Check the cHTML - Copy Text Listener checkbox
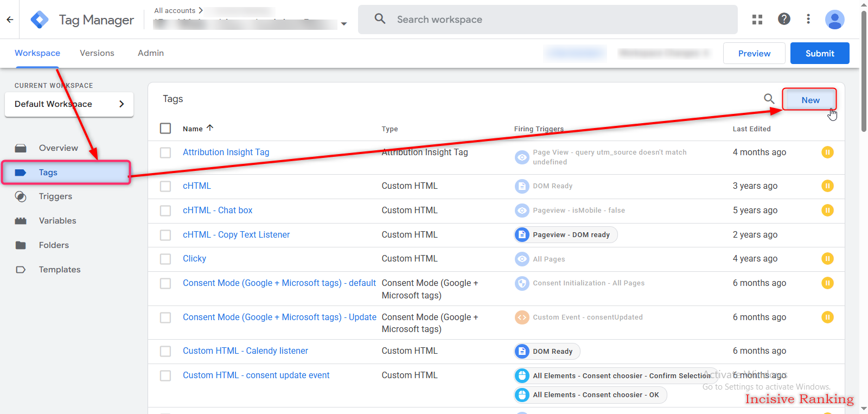Viewport: 868px width, 414px height. point(165,235)
